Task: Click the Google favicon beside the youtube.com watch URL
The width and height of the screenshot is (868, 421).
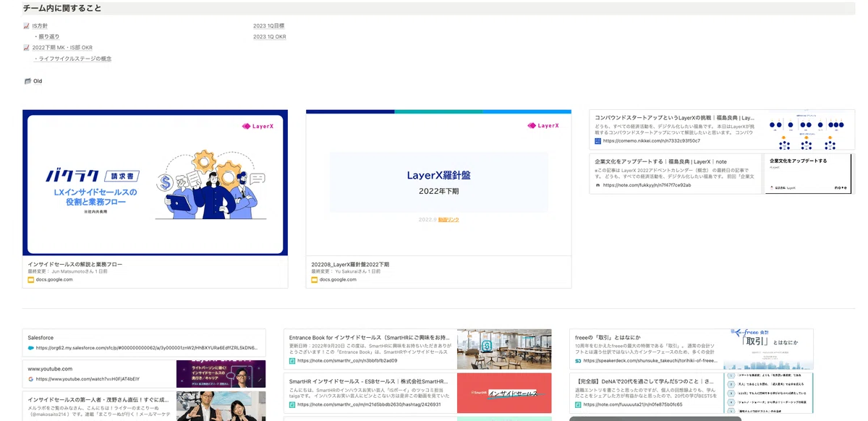Action: click(31, 379)
